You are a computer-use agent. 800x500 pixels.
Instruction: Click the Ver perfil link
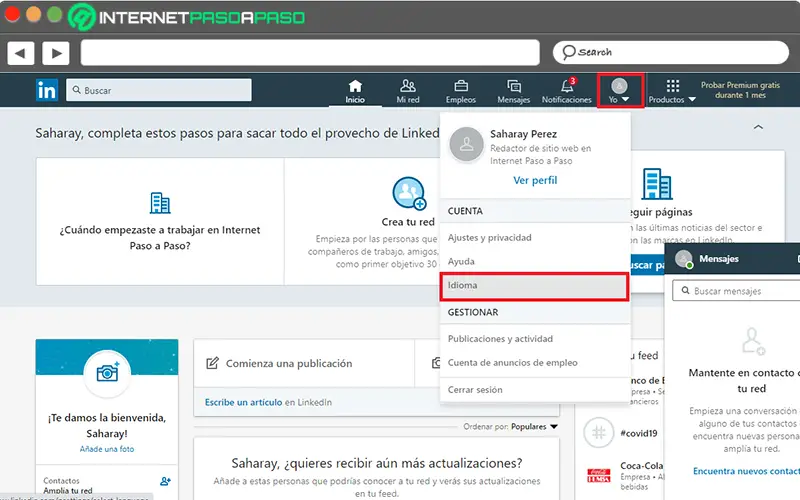(535, 180)
